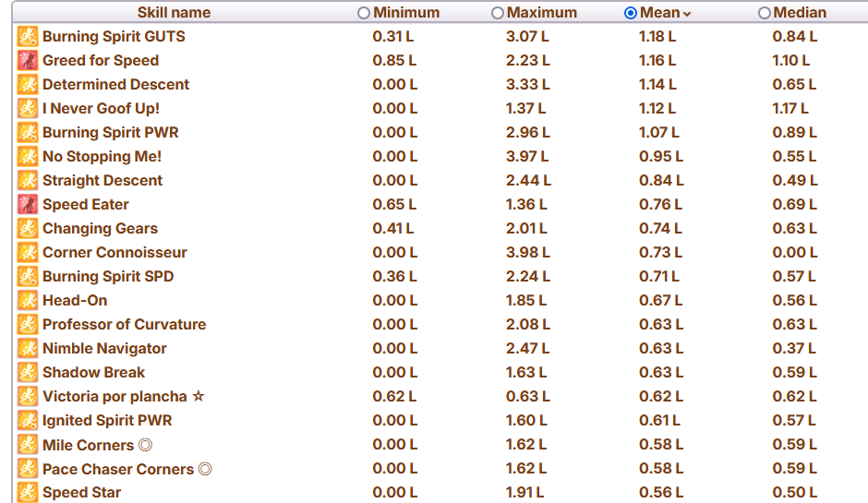Click Victoria por plancha maximum 0.63 L

(x=527, y=396)
